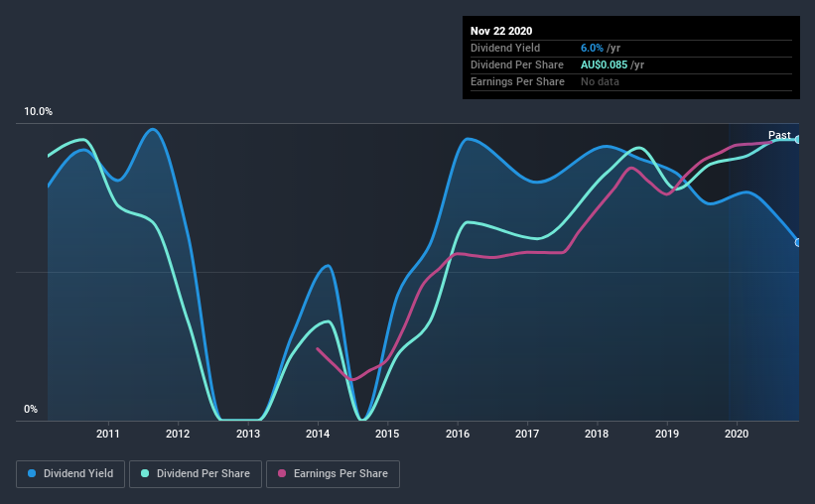Select the 2014 x-axis label
The width and height of the screenshot is (815, 504).
click(x=318, y=434)
